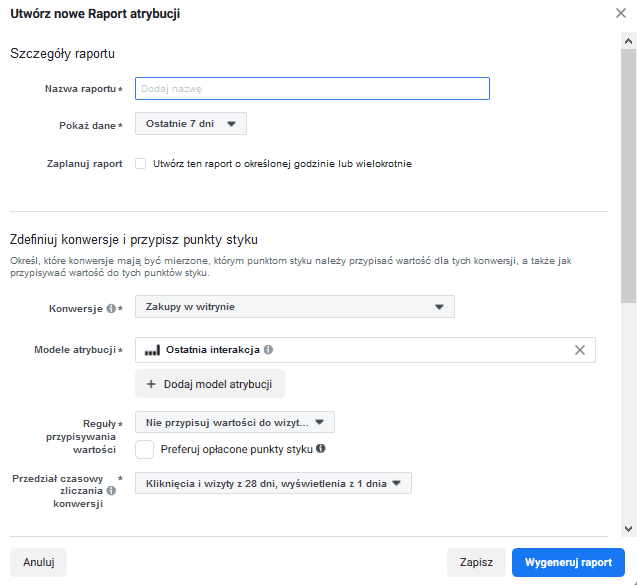Click the Nazwa raportu label
This screenshot has width=637, height=585.
80,89
